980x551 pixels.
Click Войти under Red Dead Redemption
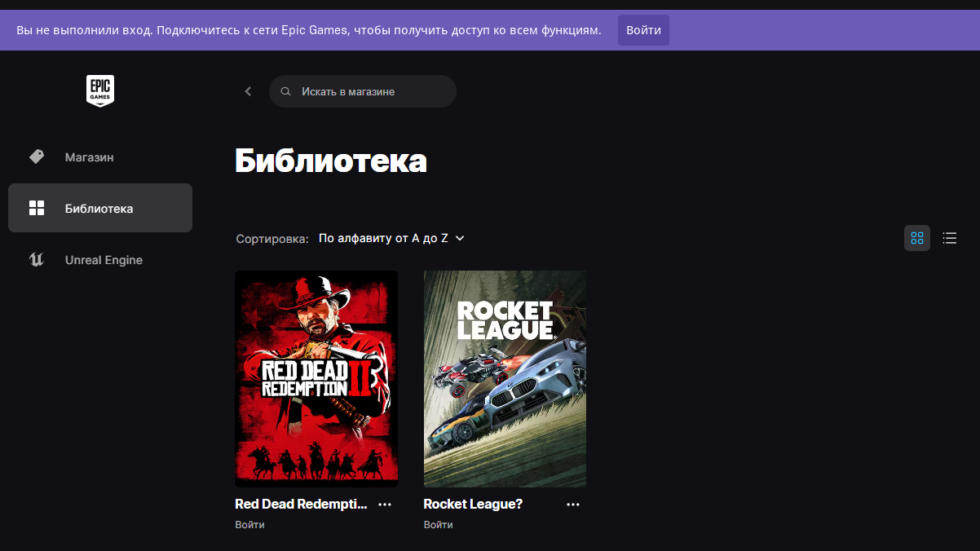coord(249,525)
